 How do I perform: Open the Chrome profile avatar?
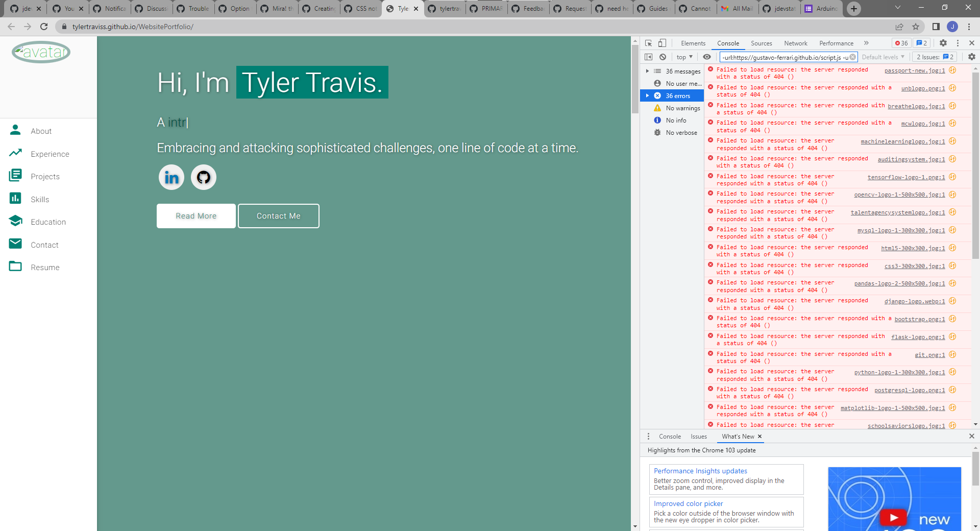pos(952,27)
